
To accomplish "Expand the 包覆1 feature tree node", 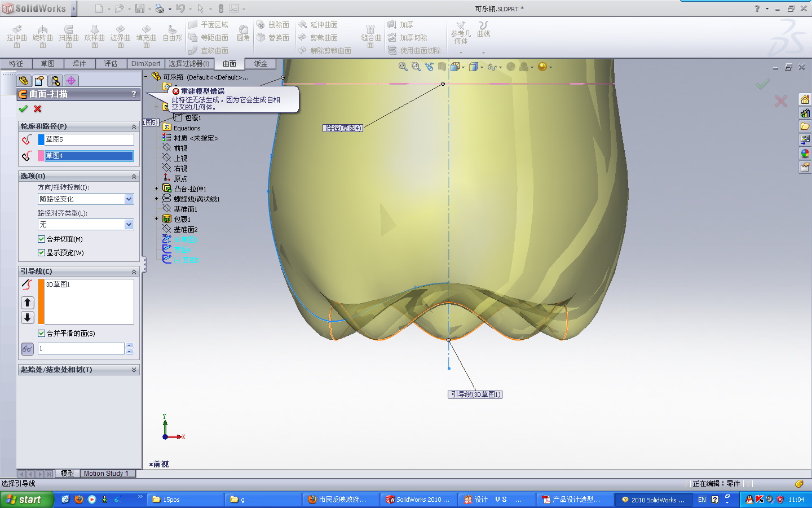I will click(x=157, y=219).
